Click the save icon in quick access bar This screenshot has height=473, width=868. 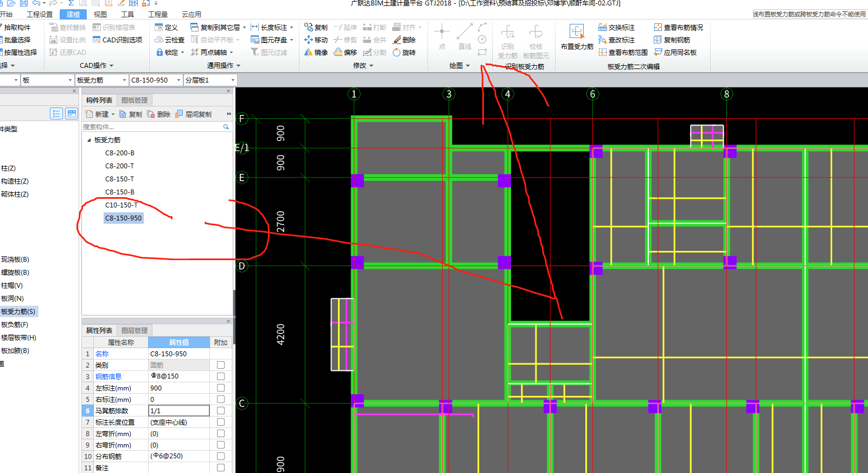click(24, 3)
